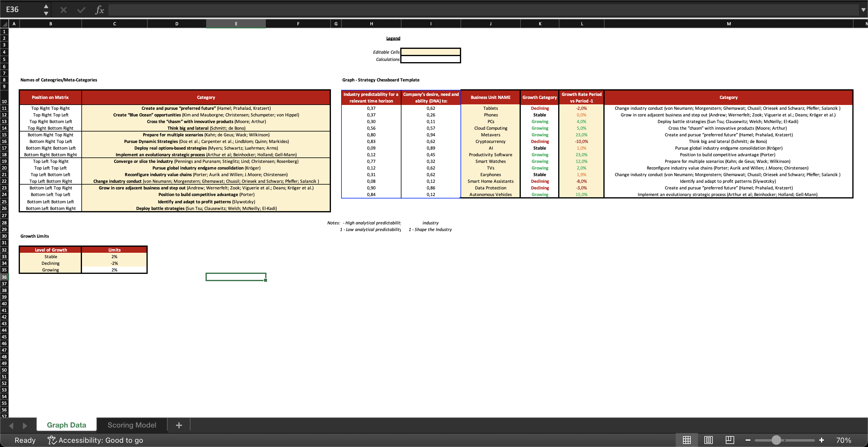Switch to Page Break Preview icon

pos(730,440)
